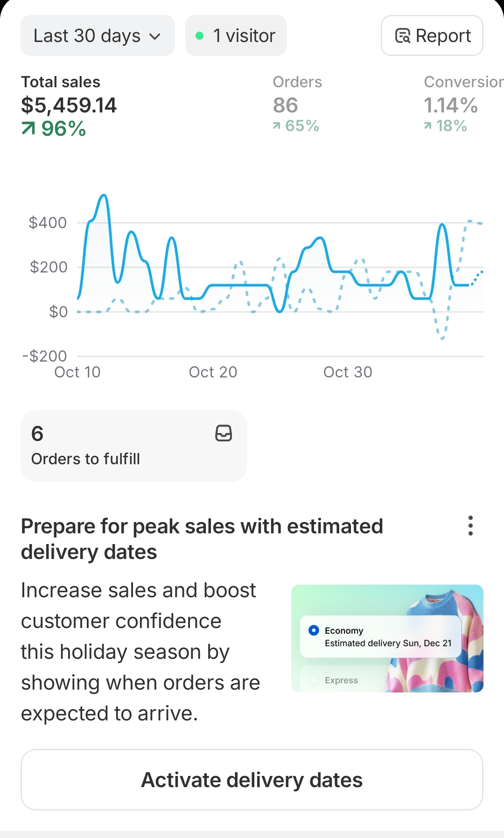Click the Report magnifier icon
504x838 pixels.
tap(403, 36)
